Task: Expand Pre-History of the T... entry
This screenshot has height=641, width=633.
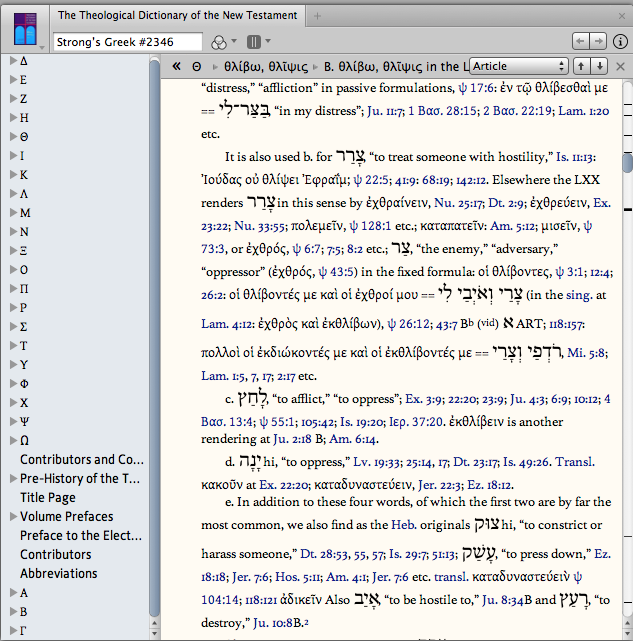Action: tap(13, 478)
